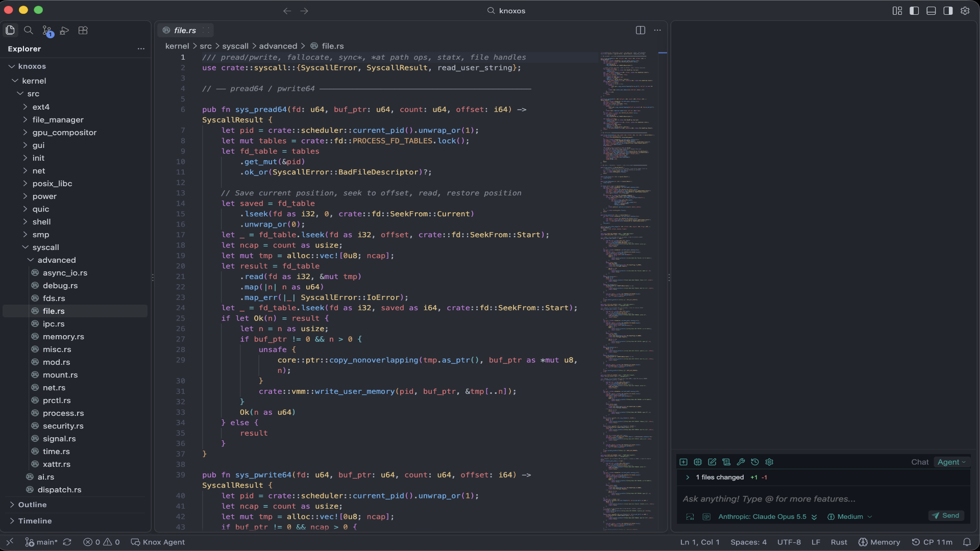Click into the Ask anything chat input

click(x=823, y=499)
